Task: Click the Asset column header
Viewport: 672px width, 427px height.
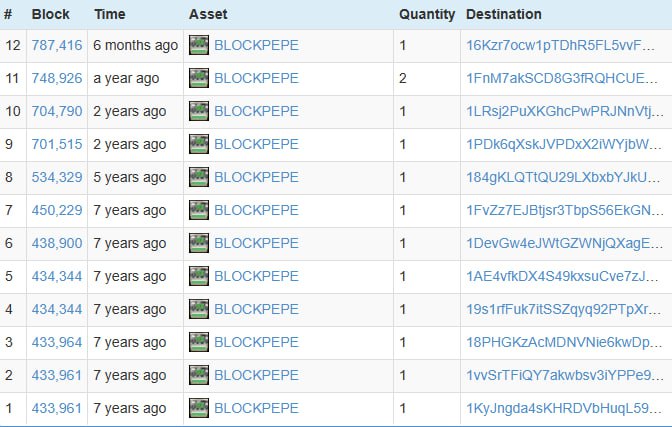Action: (208, 14)
